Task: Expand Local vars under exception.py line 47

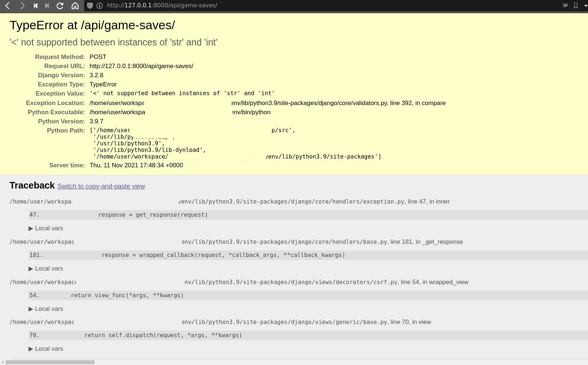Action: [x=46, y=228]
